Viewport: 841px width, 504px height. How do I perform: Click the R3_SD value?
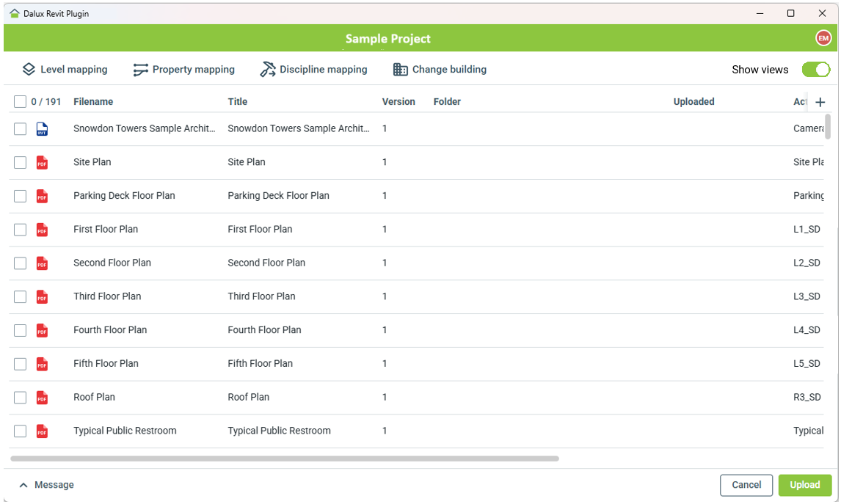coord(807,398)
